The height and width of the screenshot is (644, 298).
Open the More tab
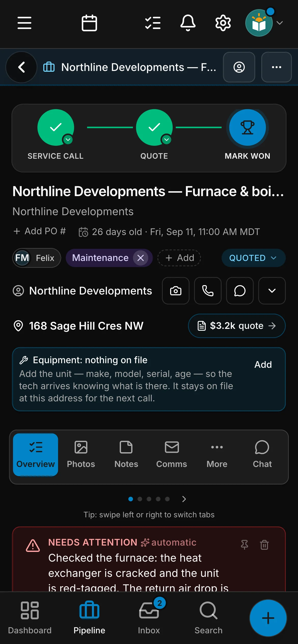217,455
